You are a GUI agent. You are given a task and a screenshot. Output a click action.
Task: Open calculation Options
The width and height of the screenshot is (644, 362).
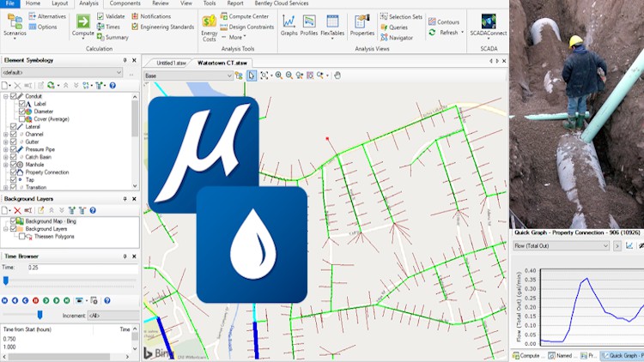pos(43,27)
